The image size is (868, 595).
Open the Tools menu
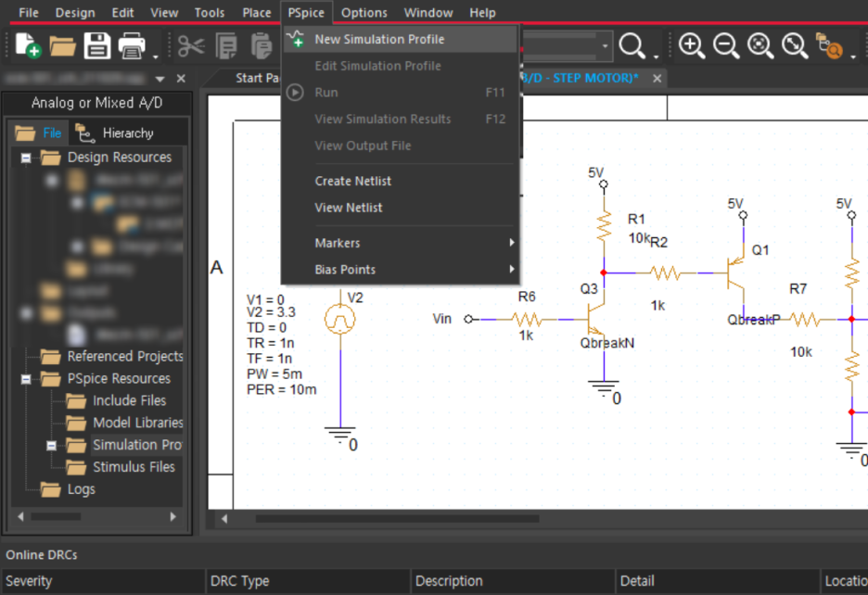[210, 13]
